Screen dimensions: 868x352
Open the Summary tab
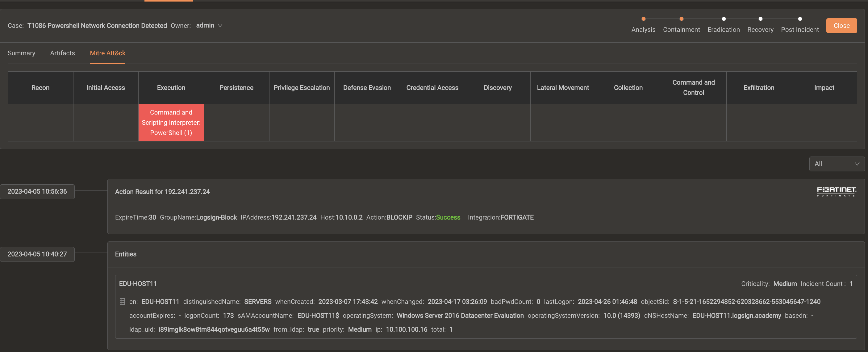click(x=21, y=53)
